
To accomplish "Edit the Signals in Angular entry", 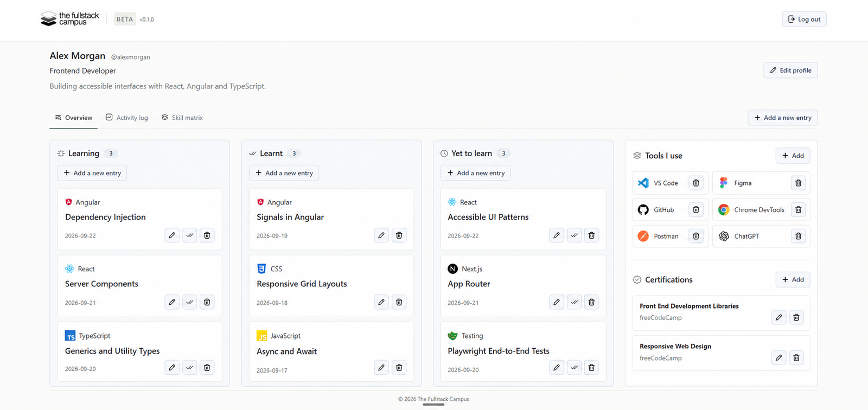I will coord(381,235).
